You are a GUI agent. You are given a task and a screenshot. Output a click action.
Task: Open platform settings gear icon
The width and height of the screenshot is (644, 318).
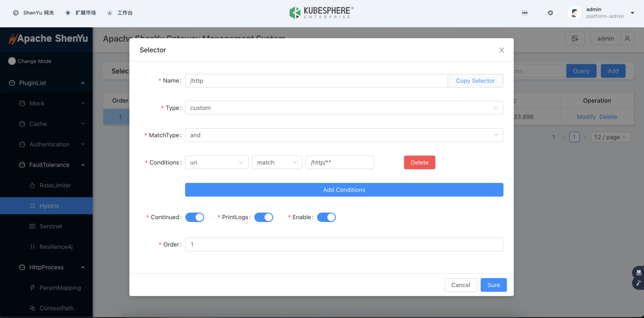[x=550, y=13]
